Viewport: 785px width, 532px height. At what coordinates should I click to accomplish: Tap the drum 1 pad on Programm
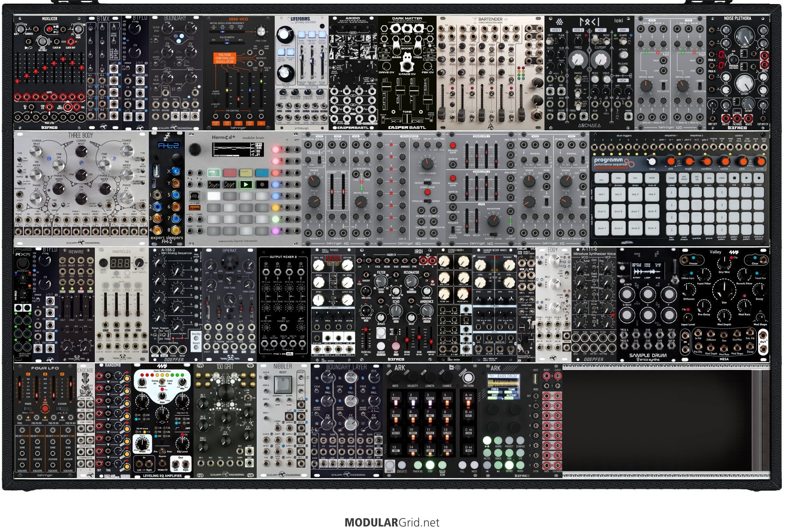[x=602, y=228]
